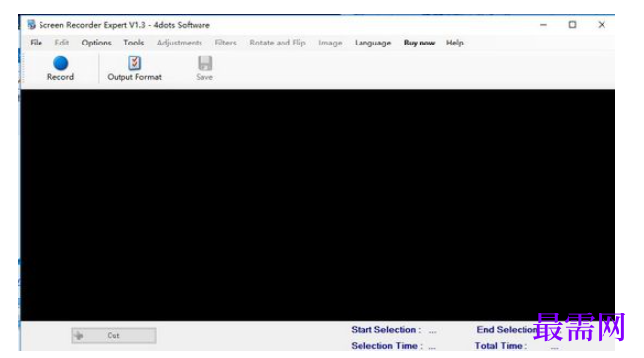
Task: Click the Selection Time label
Action: pos(386,346)
